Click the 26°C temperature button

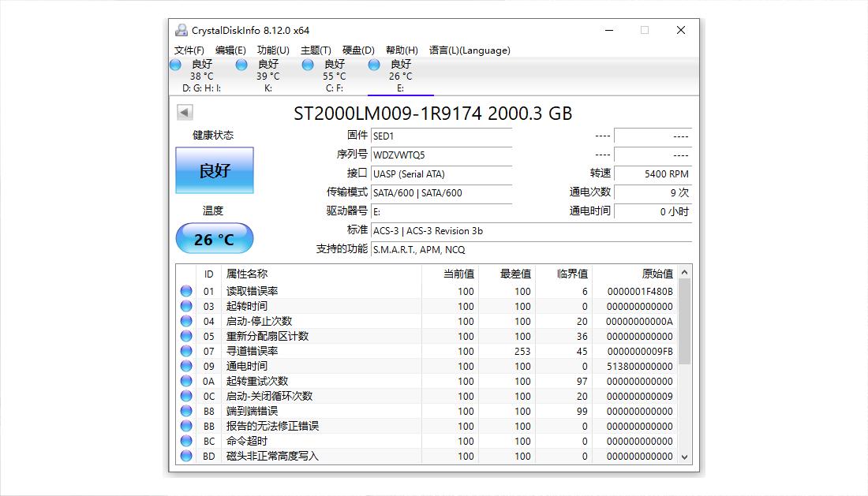pyautogui.click(x=214, y=238)
